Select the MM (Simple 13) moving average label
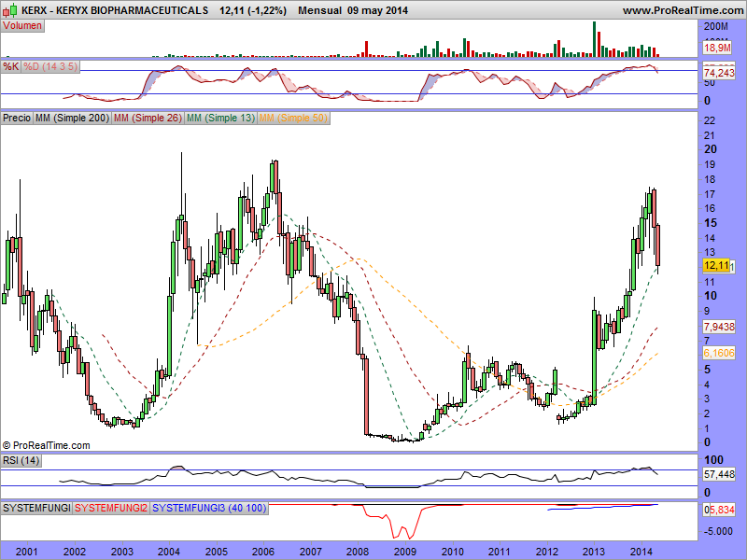 pyautogui.click(x=220, y=118)
